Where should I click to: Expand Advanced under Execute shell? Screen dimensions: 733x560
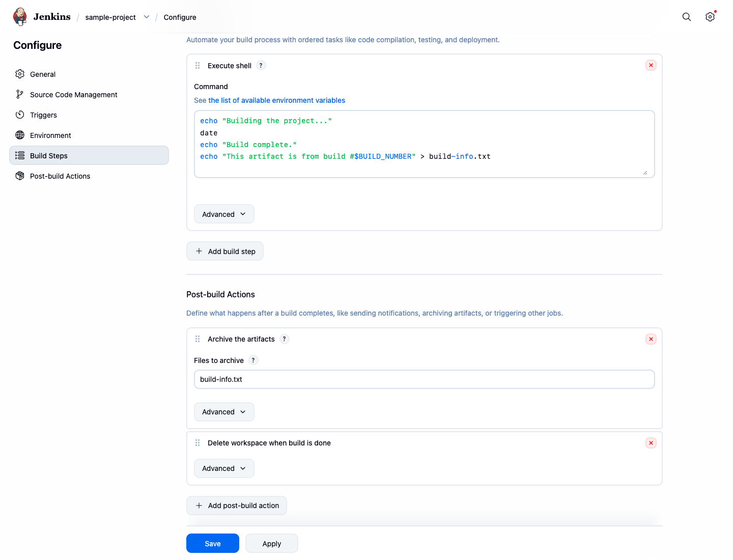tap(224, 214)
